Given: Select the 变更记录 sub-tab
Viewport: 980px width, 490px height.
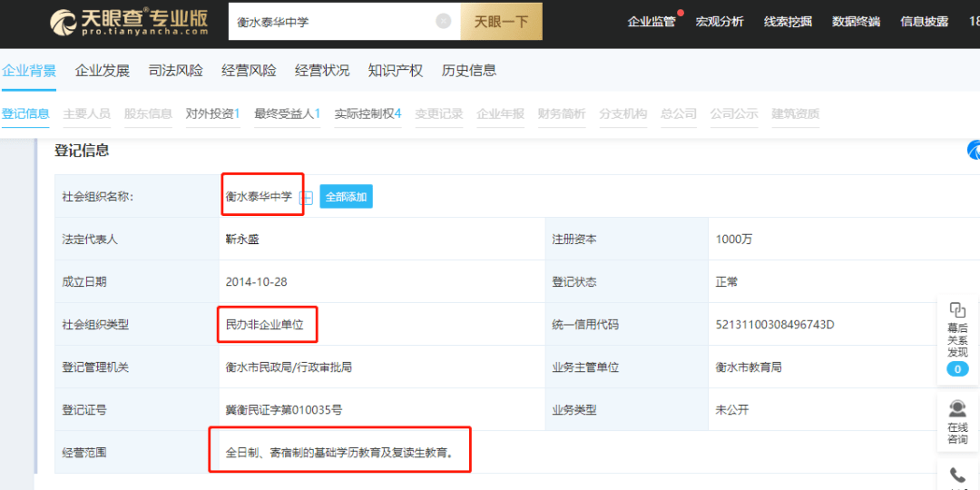Looking at the screenshot, I should pyautogui.click(x=439, y=113).
